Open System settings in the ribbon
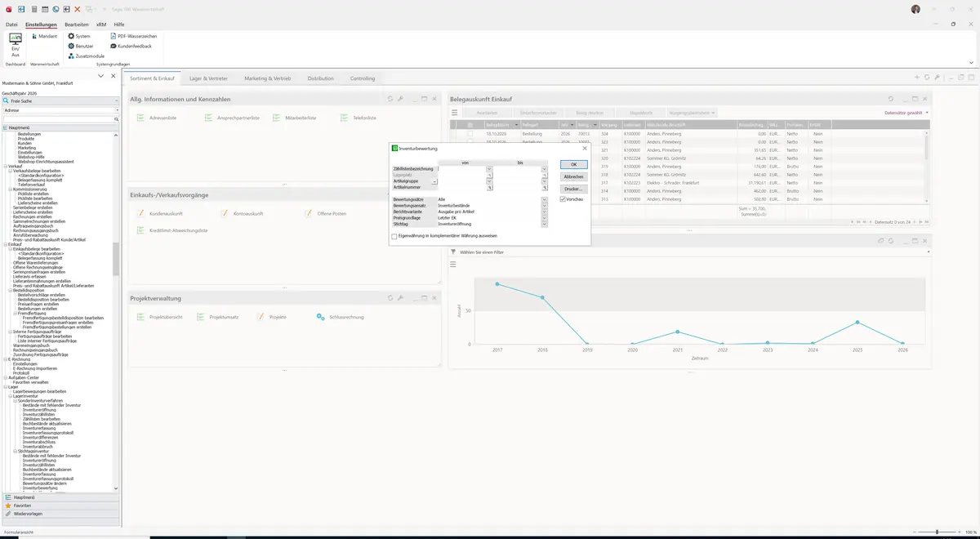This screenshot has height=539, width=980. click(79, 36)
